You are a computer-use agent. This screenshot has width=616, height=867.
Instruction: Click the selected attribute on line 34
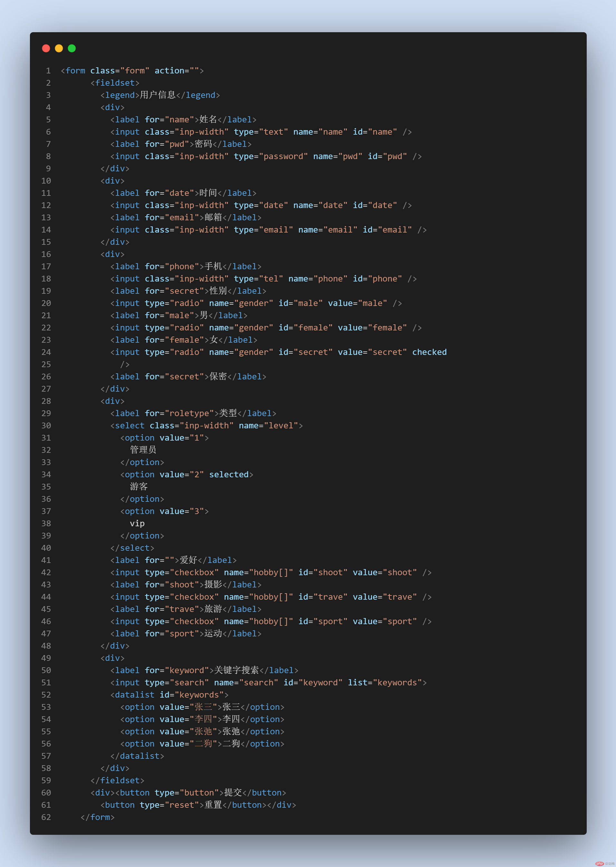pyautogui.click(x=229, y=474)
